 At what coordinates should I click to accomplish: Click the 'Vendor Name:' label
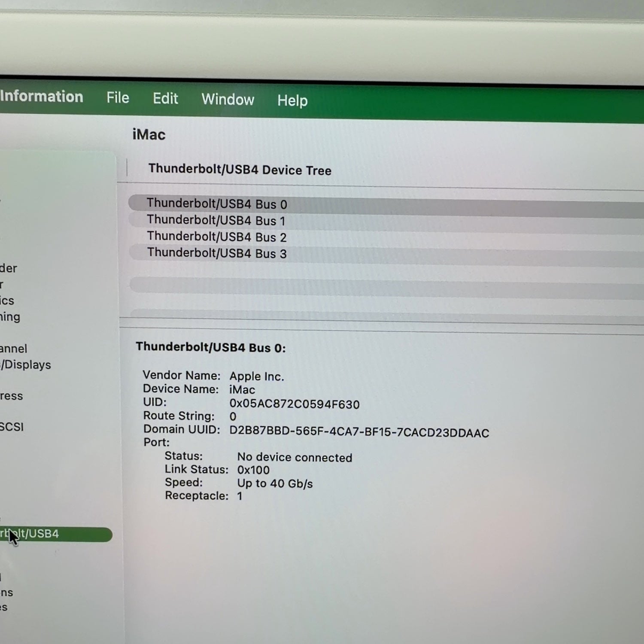coord(182,375)
